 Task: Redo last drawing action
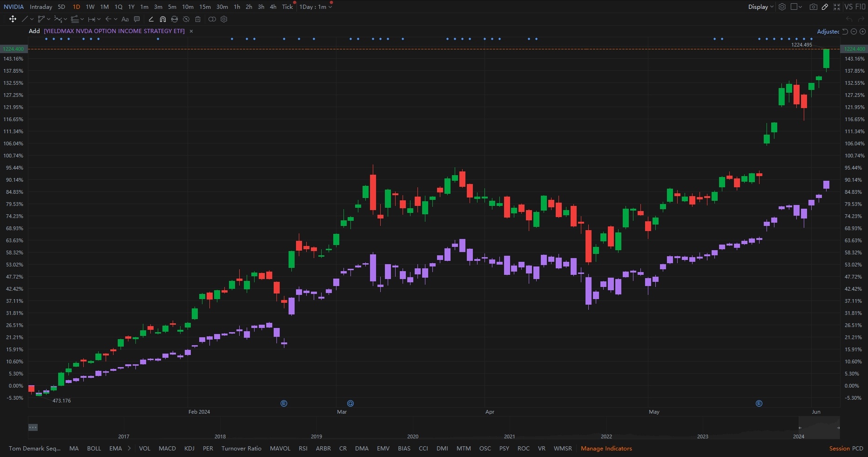(861, 19)
